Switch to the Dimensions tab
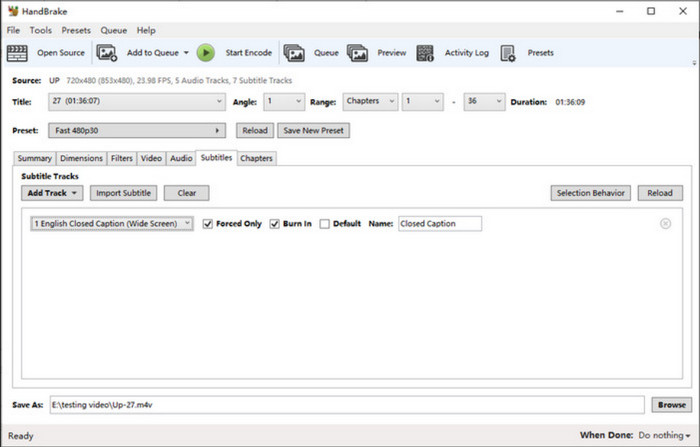The image size is (700, 447). (81, 158)
